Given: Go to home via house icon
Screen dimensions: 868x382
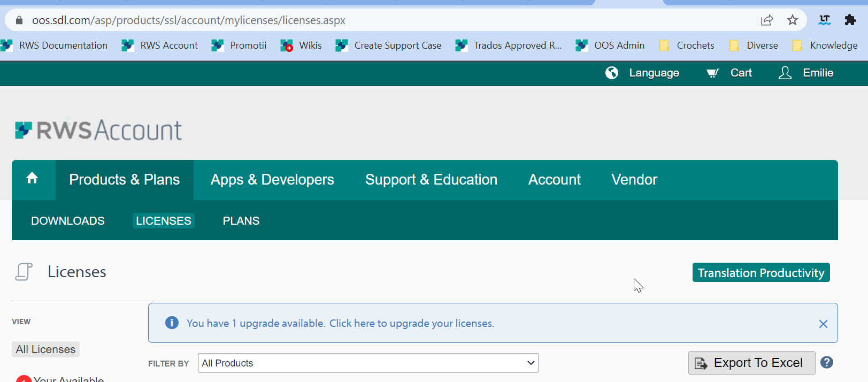Looking at the screenshot, I should point(32,178).
